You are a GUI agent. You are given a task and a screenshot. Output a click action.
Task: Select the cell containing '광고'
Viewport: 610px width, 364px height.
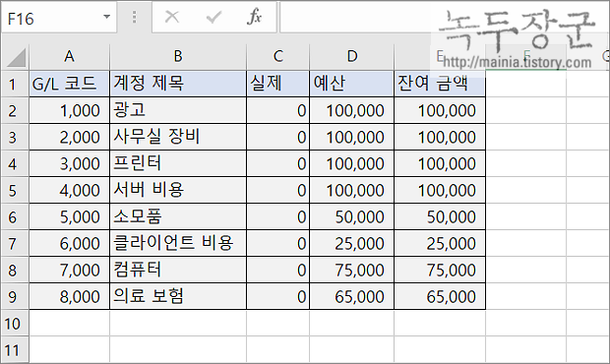click(178, 110)
